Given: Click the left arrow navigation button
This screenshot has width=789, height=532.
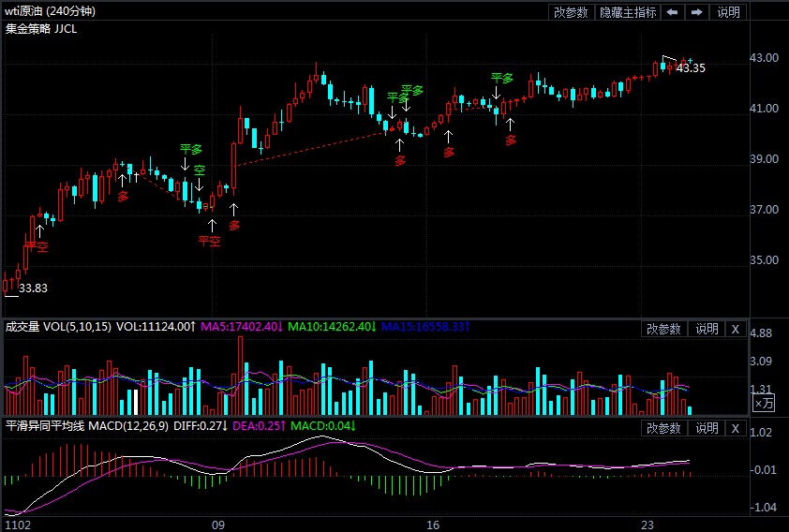Looking at the screenshot, I should [673, 12].
